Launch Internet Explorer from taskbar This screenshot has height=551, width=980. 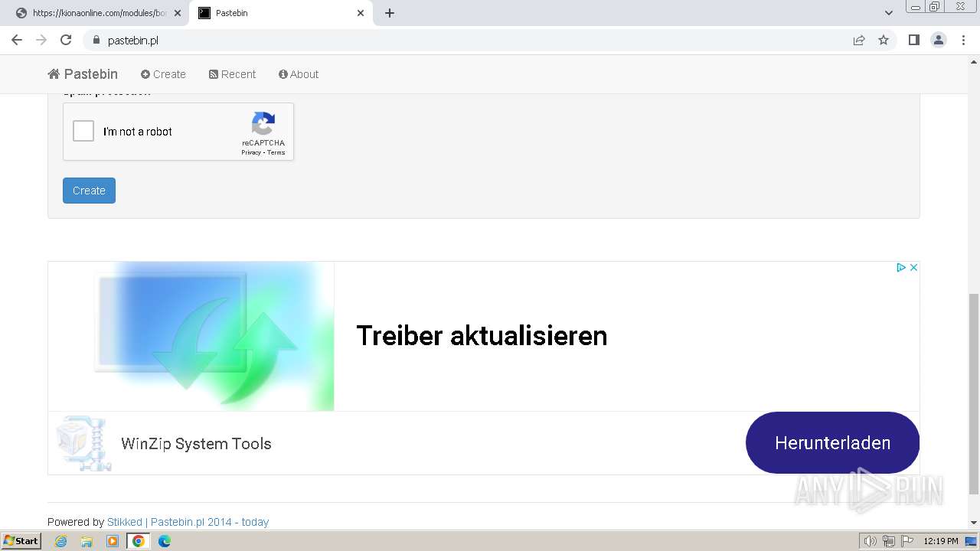tap(61, 541)
